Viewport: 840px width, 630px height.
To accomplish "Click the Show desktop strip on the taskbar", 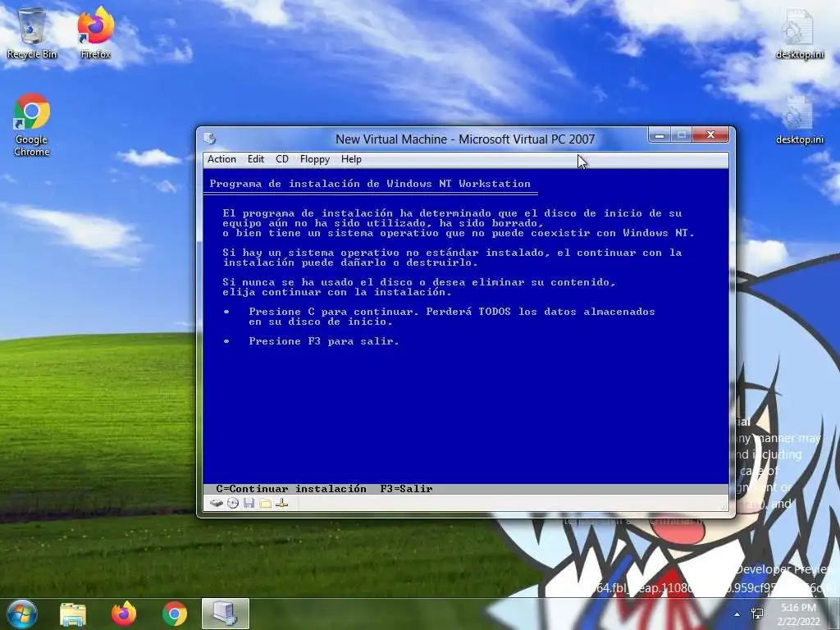I will click(834, 614).
